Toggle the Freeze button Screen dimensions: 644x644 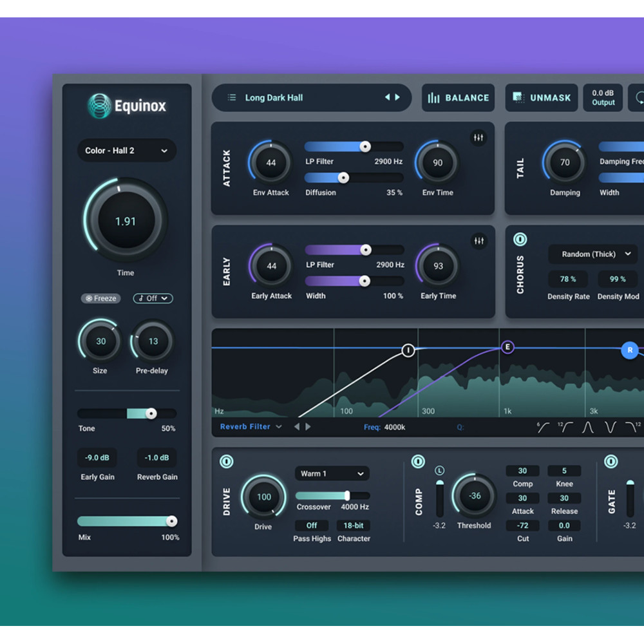click(100, 298)
